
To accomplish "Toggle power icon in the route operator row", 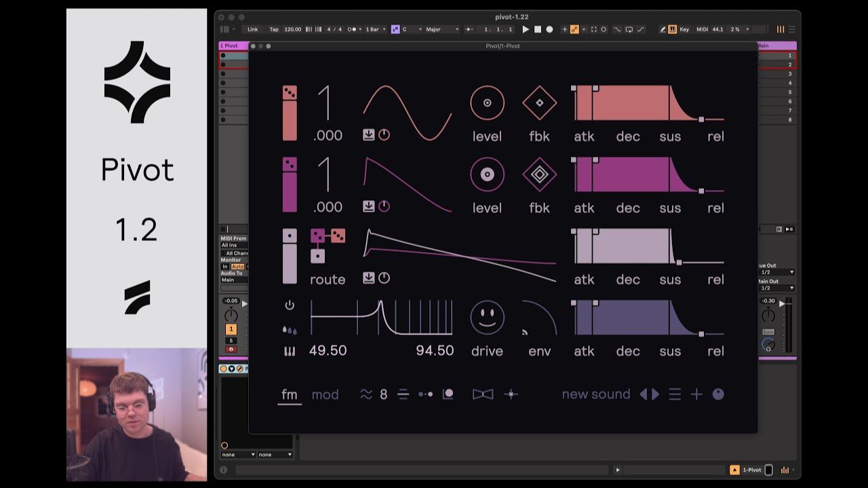I will point(384,278).
